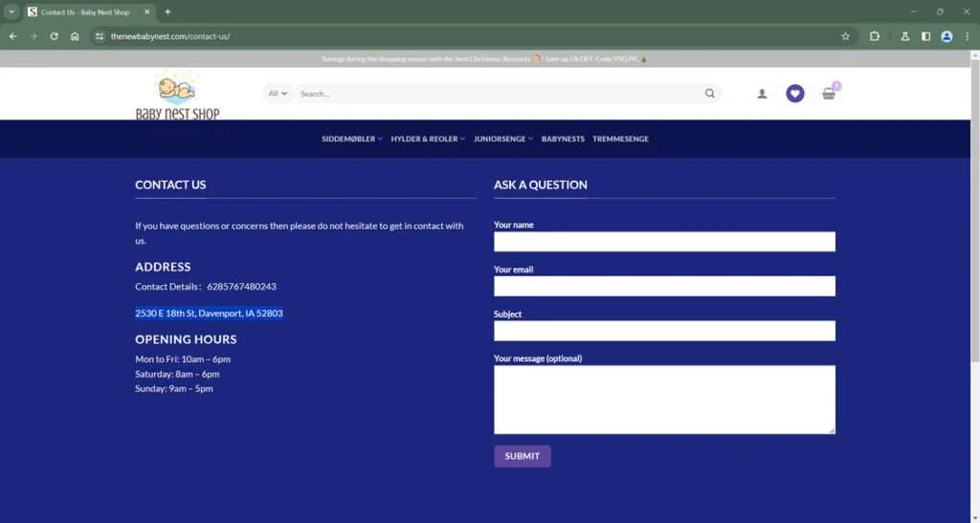Click the user account icon
This screenshot has height=523, width=980.
[762, 94]
